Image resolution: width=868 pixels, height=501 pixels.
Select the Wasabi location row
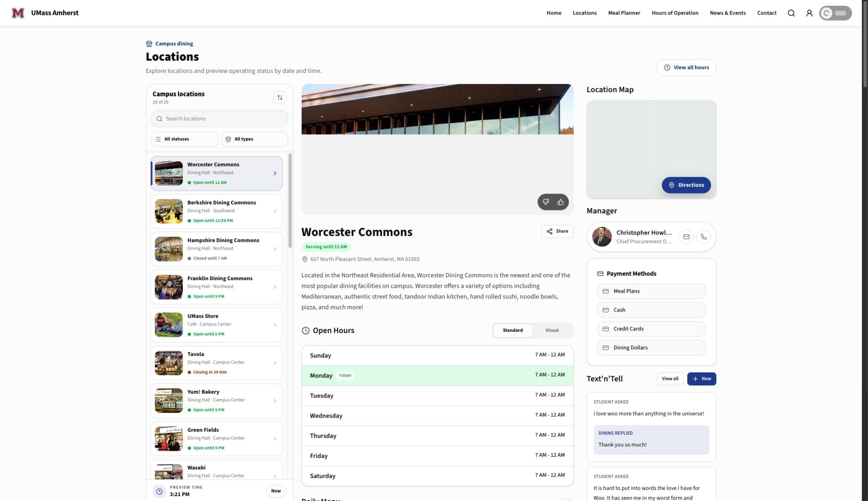point(216,470)
